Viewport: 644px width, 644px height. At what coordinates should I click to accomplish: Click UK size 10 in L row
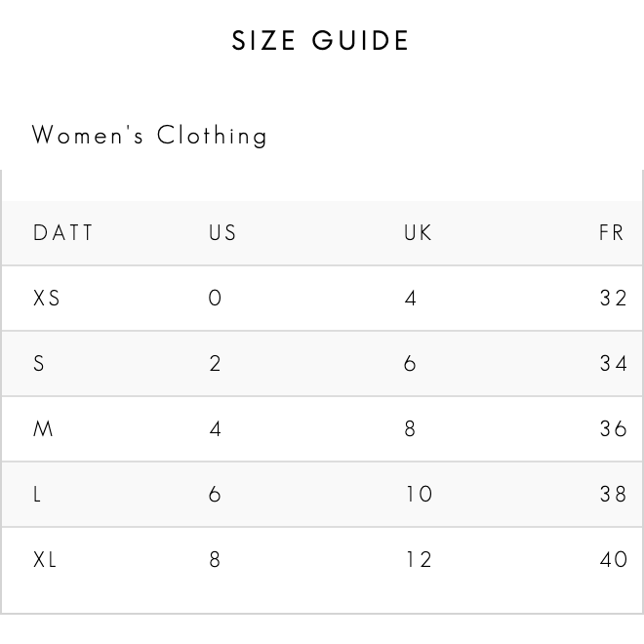click(419, 494)
